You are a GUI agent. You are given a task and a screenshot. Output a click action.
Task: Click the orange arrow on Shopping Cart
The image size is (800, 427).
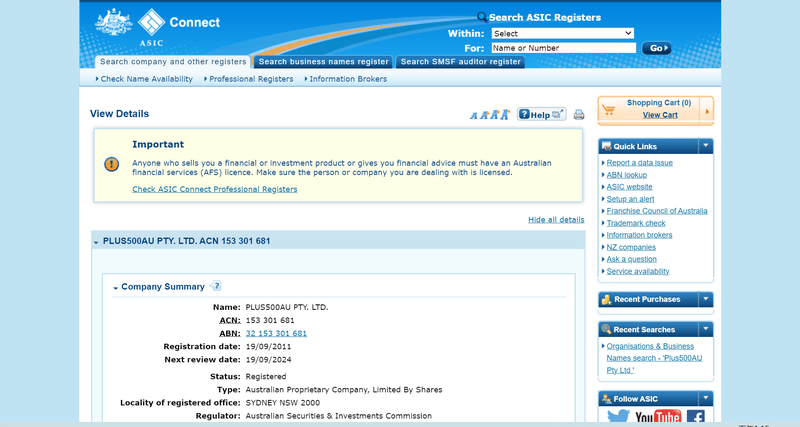(707, 110)
